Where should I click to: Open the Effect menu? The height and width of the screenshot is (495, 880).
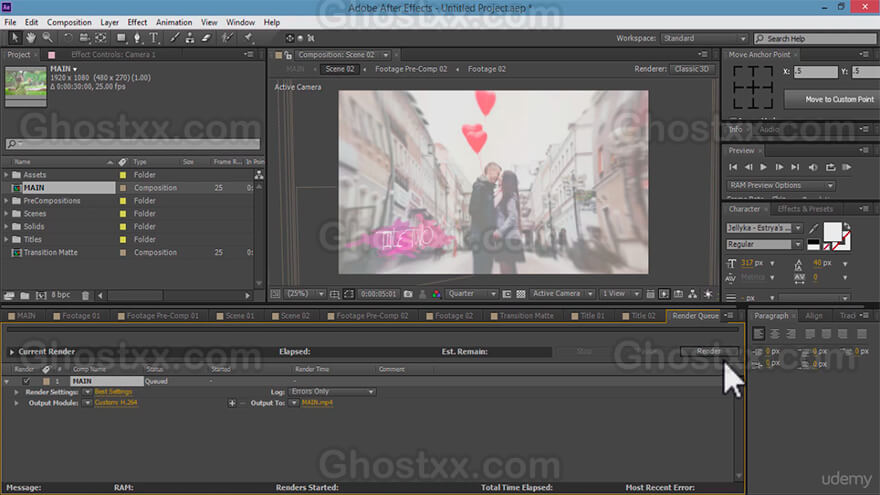(137, 22)
